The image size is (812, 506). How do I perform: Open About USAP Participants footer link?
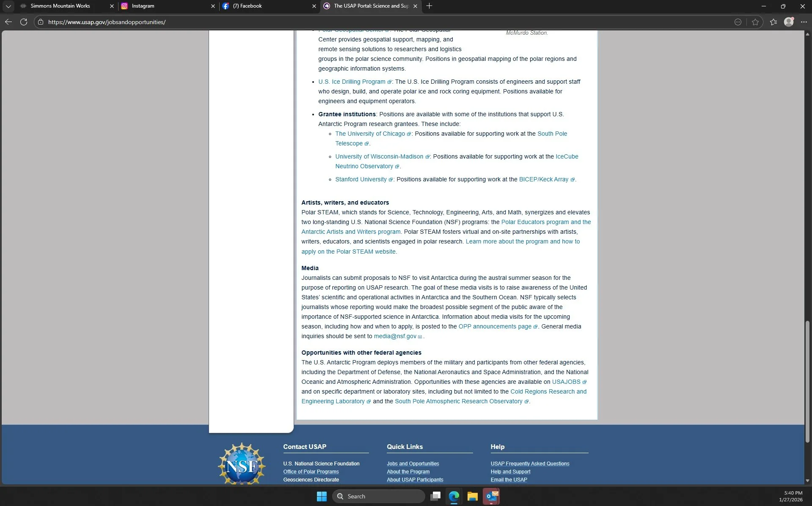point(415,480)
